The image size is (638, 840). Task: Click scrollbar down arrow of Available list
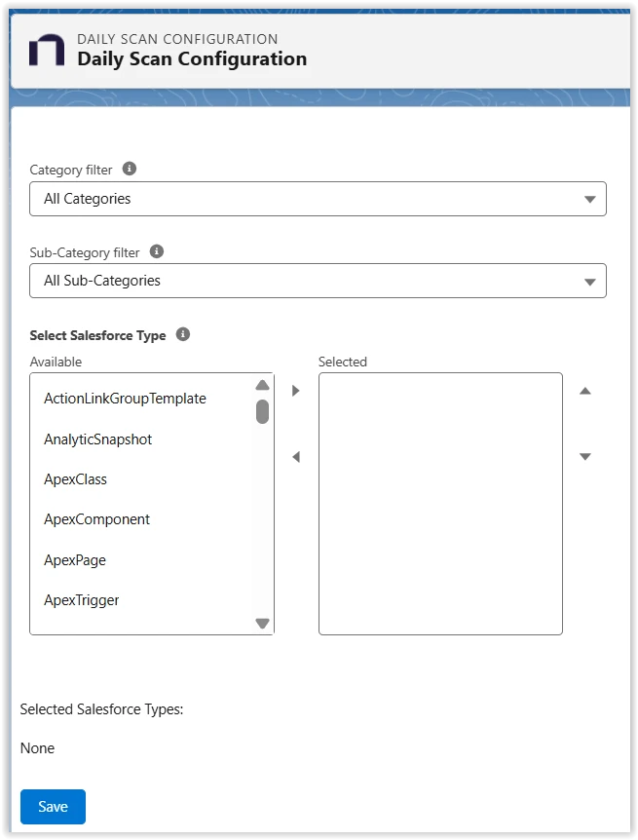262,623
